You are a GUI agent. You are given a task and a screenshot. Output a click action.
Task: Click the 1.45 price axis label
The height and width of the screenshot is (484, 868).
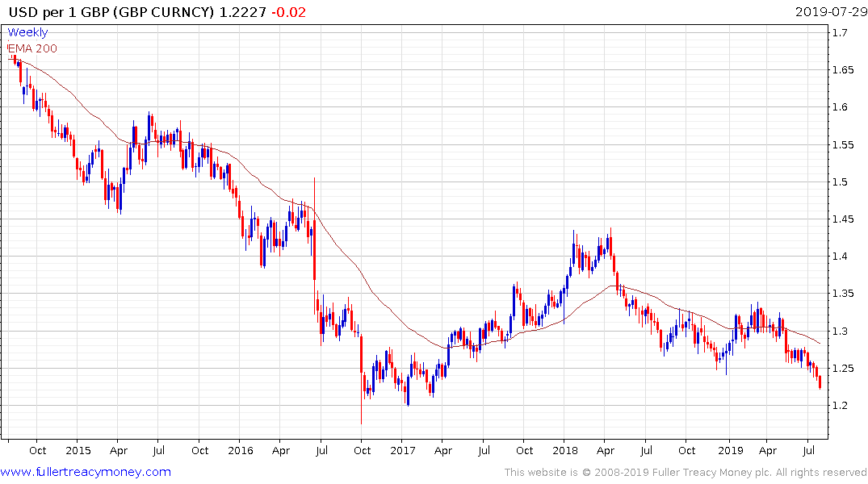click(x=842, y=219)
